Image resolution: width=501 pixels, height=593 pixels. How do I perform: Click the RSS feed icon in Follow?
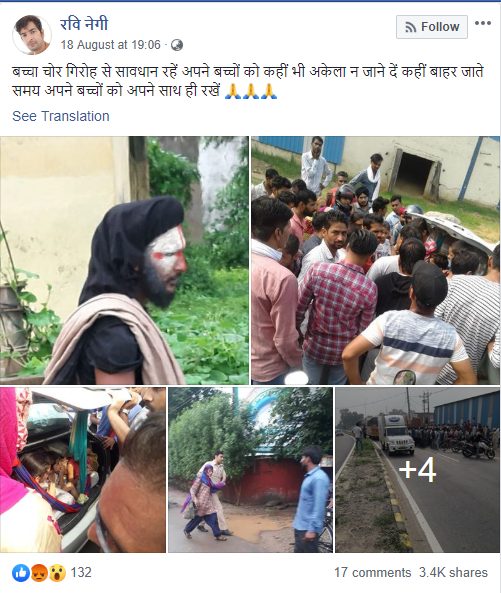tap(411, 27)
